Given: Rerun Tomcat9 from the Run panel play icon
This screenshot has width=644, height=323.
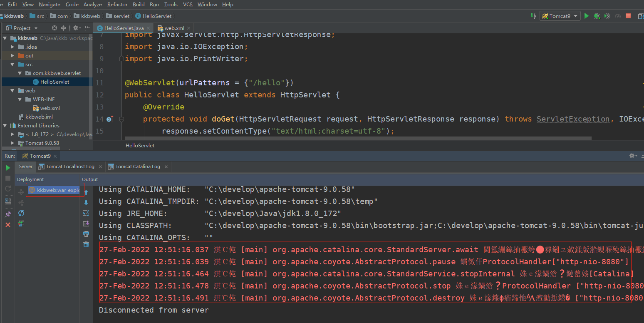Looking at the screenshot, I should point(8,168).
